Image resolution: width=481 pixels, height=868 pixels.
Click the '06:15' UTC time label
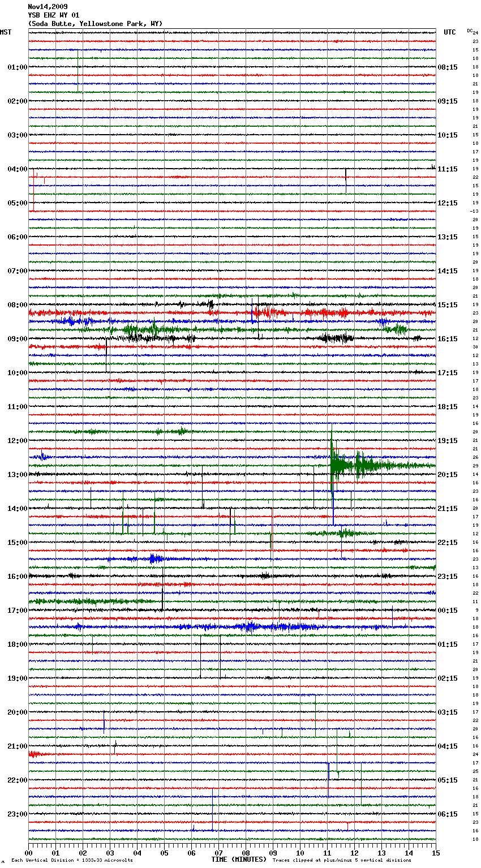tap(448, 814)
